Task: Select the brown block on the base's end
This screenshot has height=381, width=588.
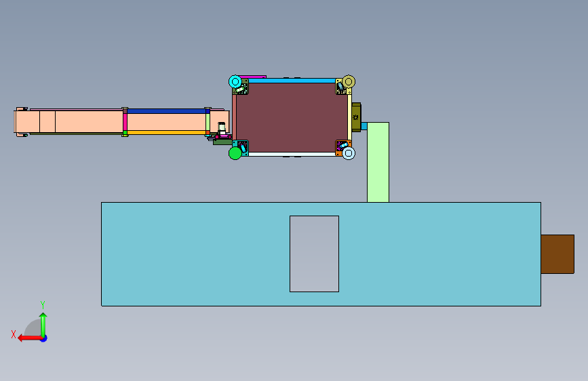Action: pyautogui.click(x=557, y=254)
